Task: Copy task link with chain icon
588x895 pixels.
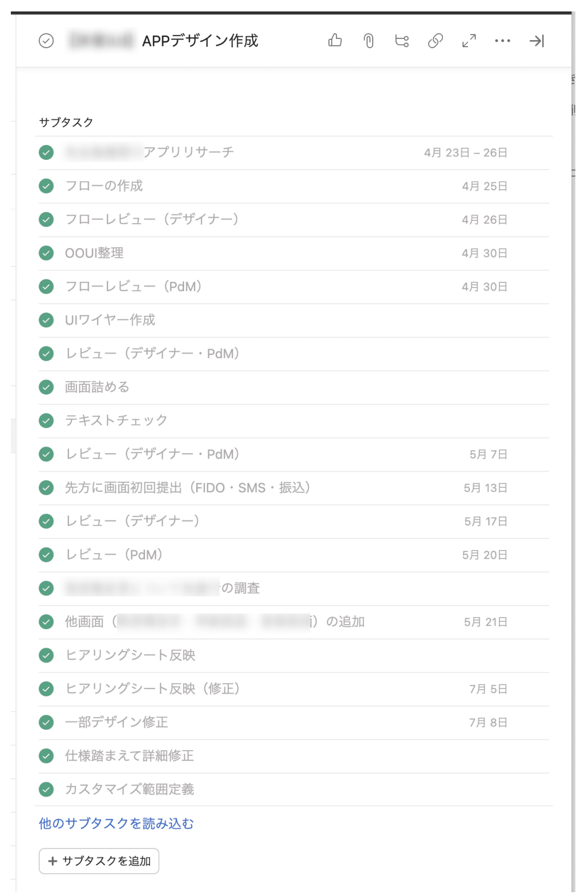Action: (436, 40)
